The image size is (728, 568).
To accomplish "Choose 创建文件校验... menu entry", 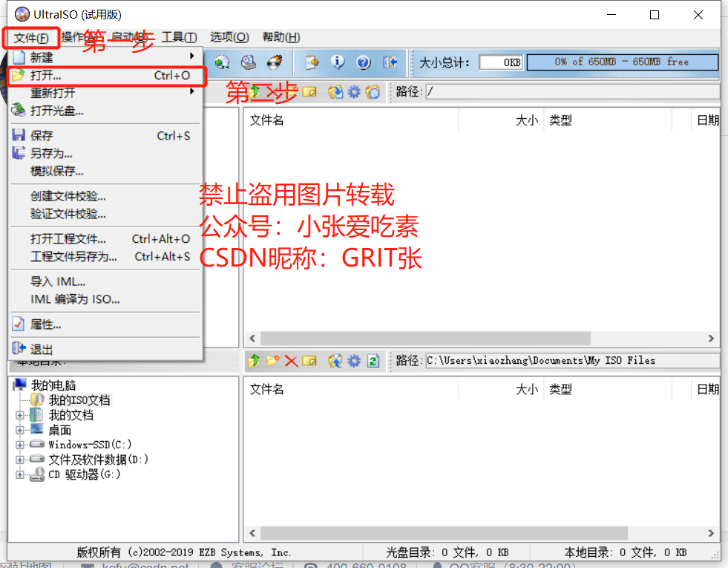I will pos(105,196).
